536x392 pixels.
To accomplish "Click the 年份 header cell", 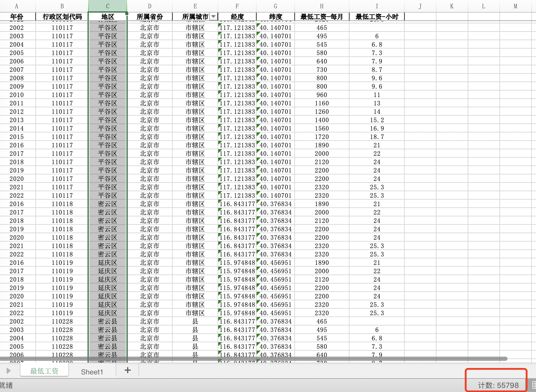I will [x=17, y=17].
